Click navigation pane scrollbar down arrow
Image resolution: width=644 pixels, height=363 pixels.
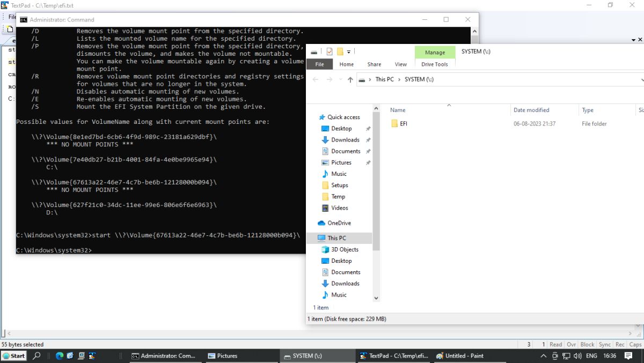pyautogui.click(x=376, y=298)
